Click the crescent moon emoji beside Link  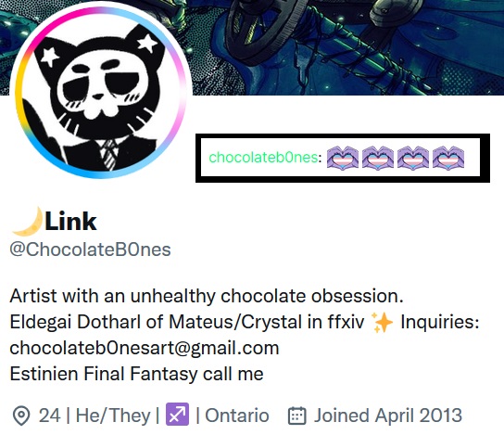pyautogui.click(x=27, y=222)
